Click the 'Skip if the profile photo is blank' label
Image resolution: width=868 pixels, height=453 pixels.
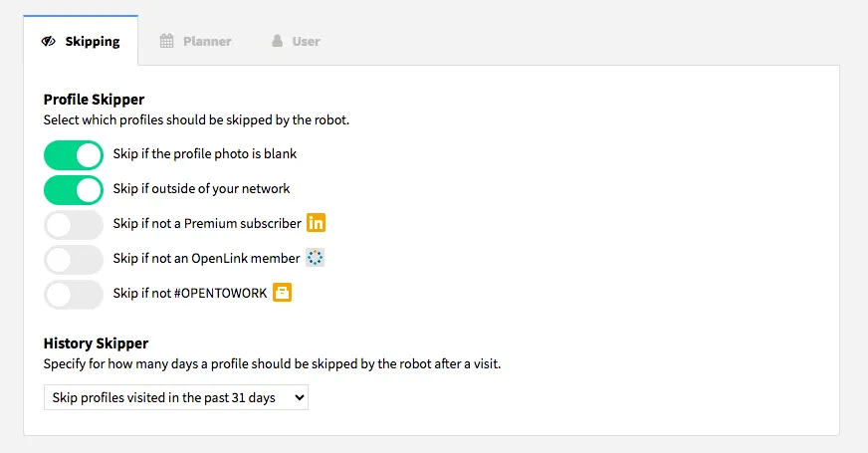pos(205,153)
